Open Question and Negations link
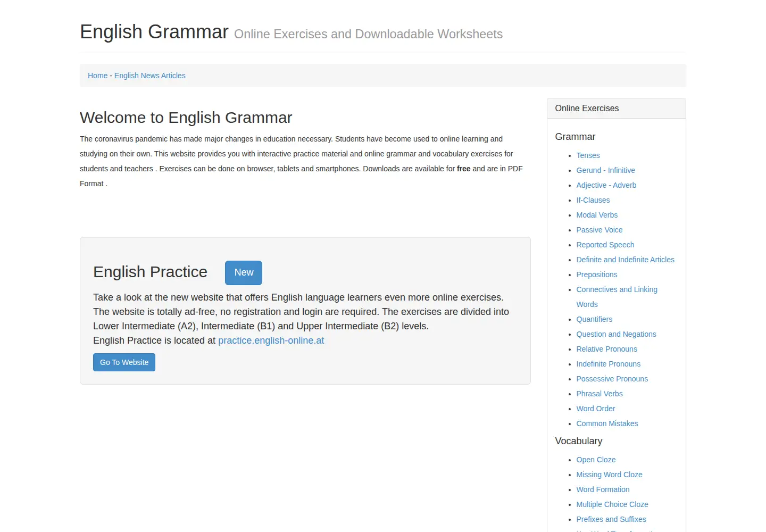This screenshot has width=766, height=532. [x=616, y=334]
